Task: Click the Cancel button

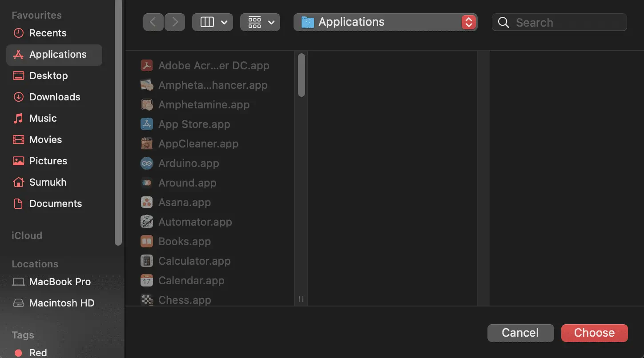Action: tap(520, 333)
